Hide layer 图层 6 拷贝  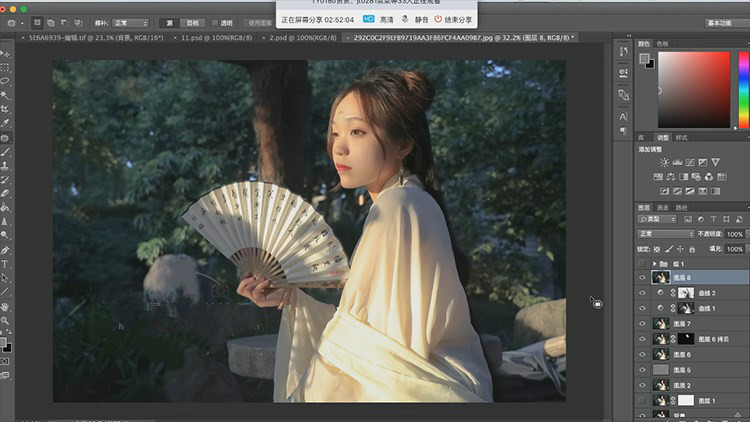642,339
